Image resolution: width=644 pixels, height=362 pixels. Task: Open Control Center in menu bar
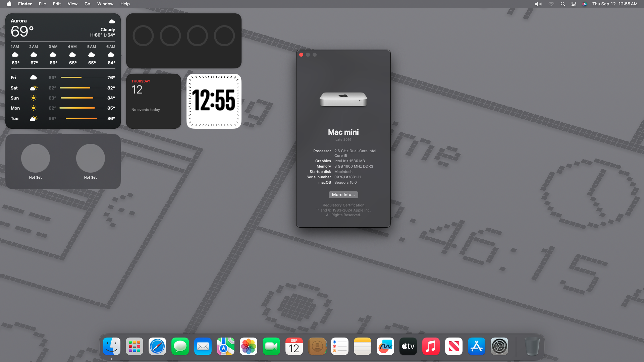point(574,4)
